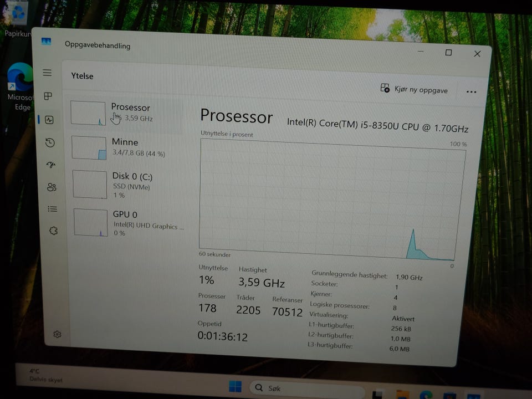Click the Virtualisering Aktivert value

(x=403, y=319)
